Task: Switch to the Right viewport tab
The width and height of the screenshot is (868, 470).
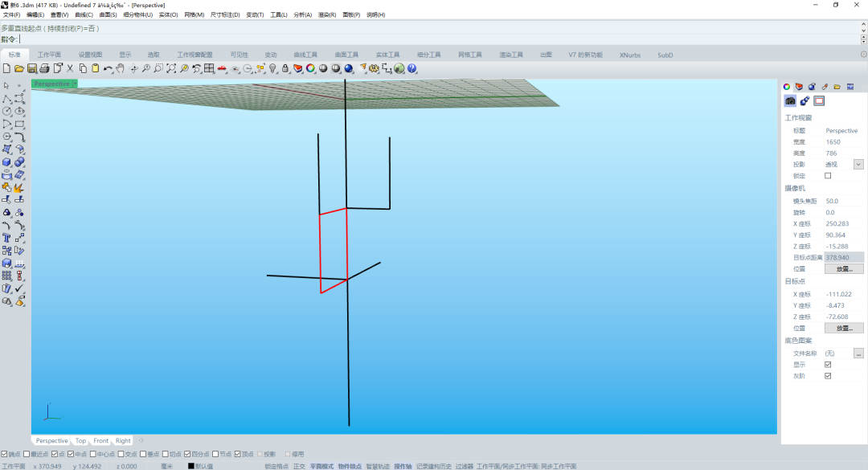Action: click(123, 440)
